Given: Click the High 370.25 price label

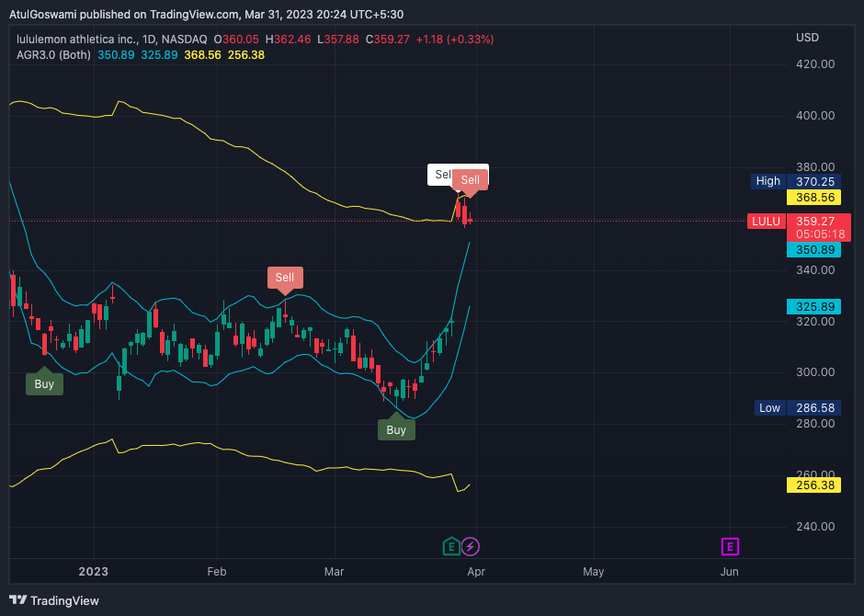Looking at the screenshot, I should 796,181.
